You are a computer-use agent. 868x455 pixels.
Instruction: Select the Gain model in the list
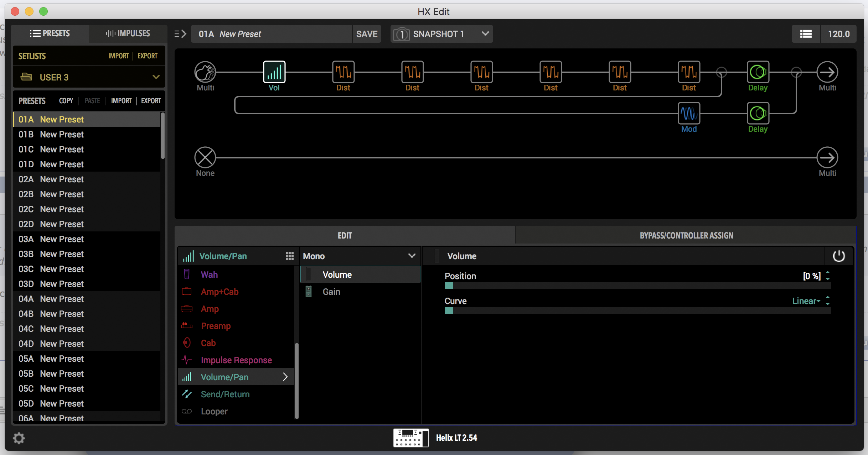click(x=360, y=292)
